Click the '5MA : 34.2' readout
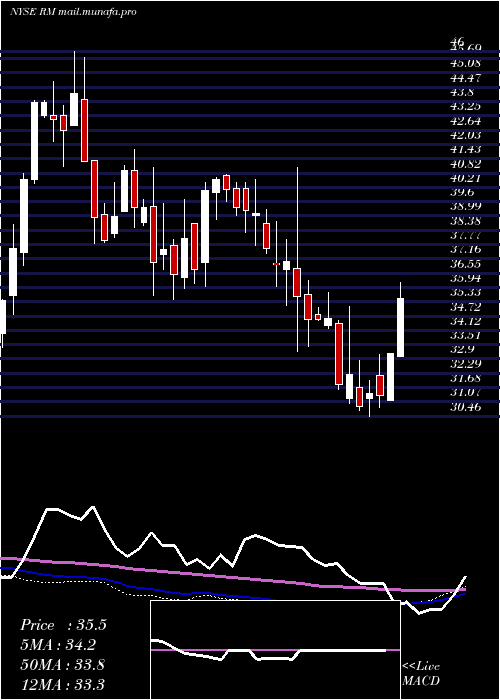This screenshot has width=500, height=700. click(58, 645)
